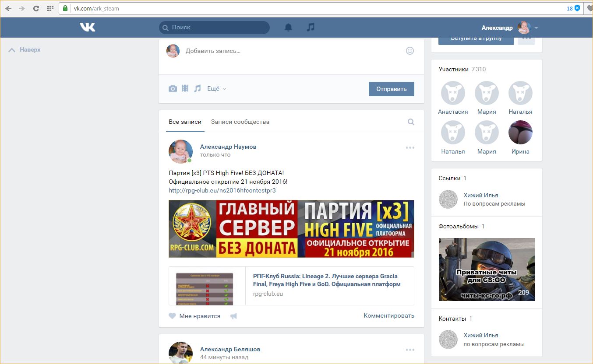Search wall posts with magnifier icon
Image resolution: width=593 pixels, height=364 pixels.
[x=411, y=122]
